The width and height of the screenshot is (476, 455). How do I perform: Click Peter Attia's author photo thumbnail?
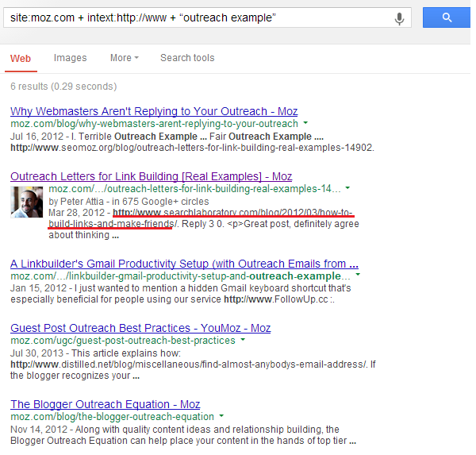pyautogui.click(x=27, y=202)
